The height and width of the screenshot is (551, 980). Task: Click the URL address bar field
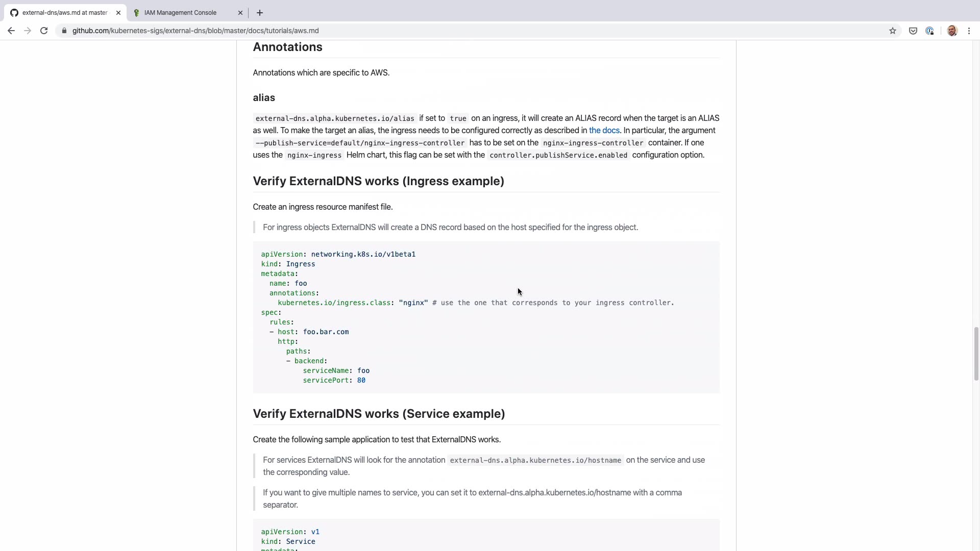tap(408, 31)
